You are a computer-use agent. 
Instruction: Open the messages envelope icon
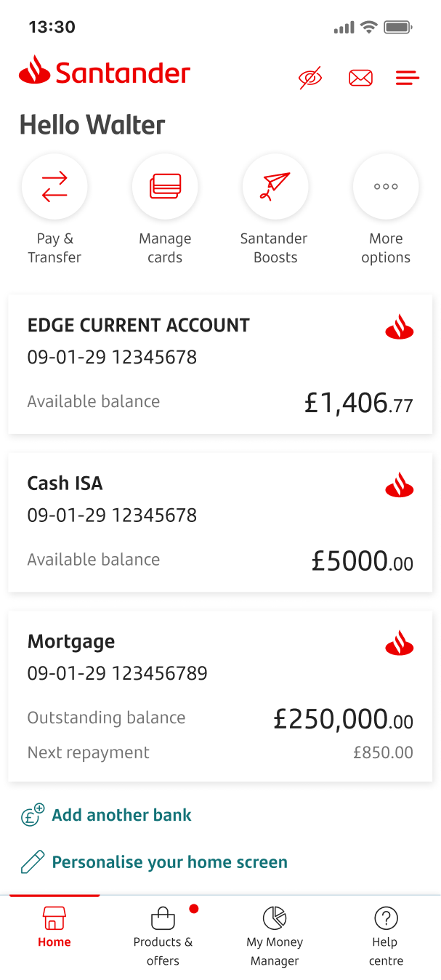click(x=360, y=77)
